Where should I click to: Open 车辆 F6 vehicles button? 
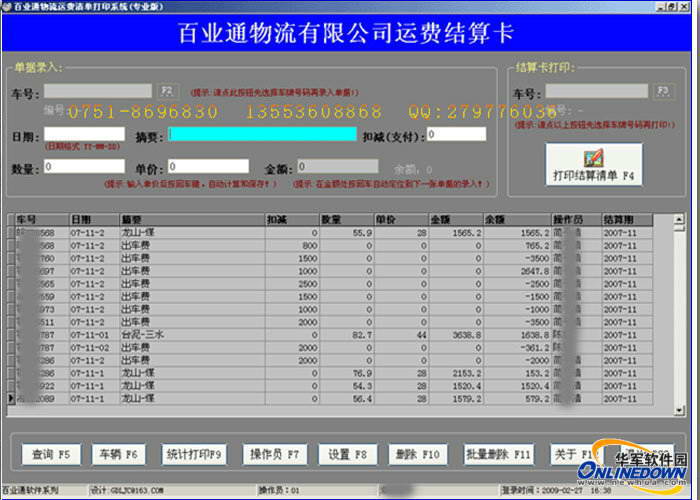(x=119, y=454)
